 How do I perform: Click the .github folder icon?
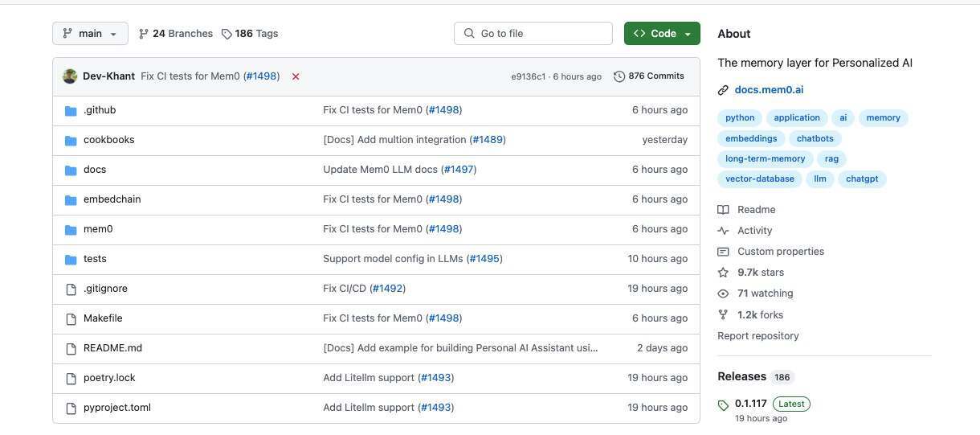tap(70, 110)
